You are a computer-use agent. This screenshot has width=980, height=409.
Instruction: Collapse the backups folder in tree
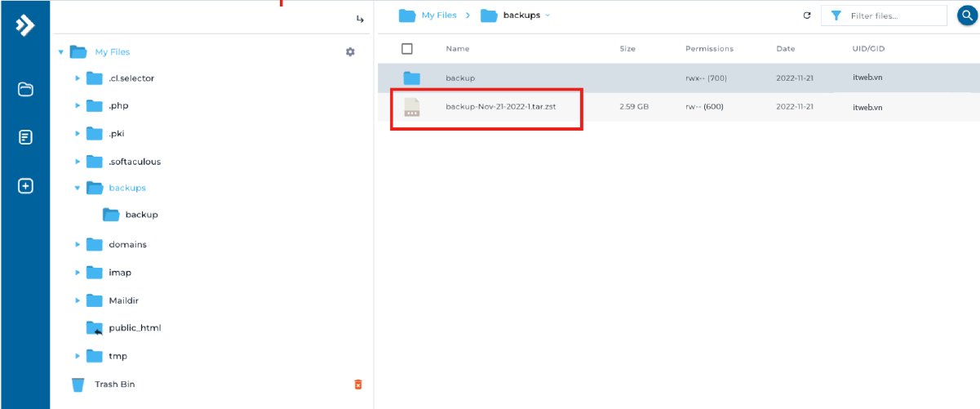tap(78, 188)
